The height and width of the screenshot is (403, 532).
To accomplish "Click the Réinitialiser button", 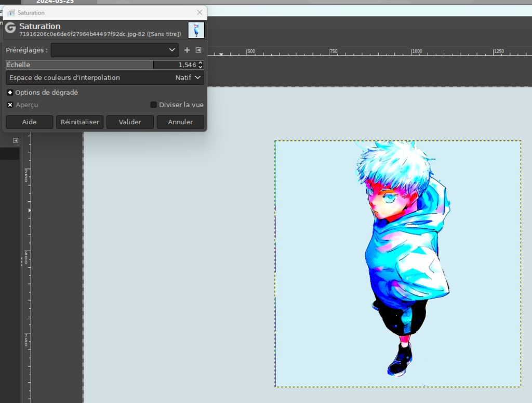I will (x=79, y=122).
